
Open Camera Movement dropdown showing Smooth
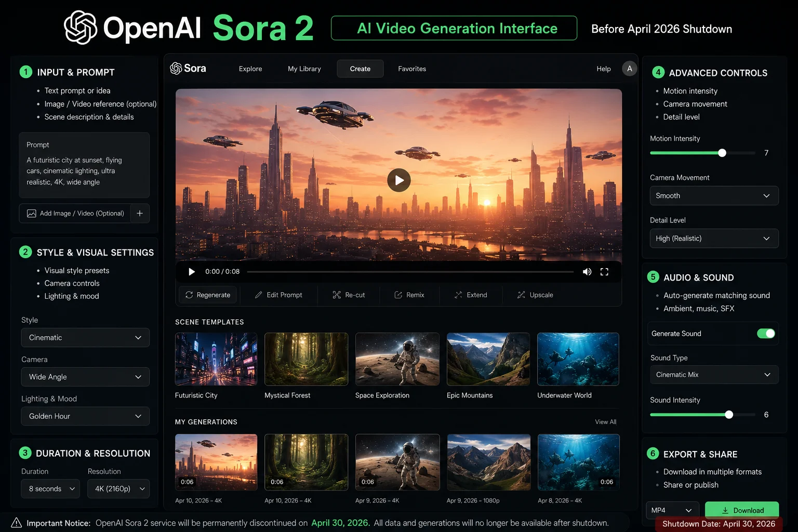[x=714, y=196]
